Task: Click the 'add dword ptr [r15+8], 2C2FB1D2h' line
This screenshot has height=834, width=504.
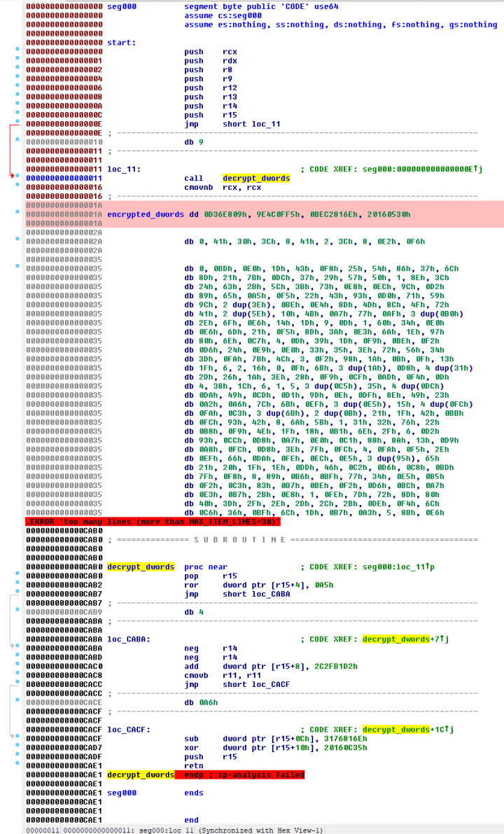Action: tap(271, 667)
